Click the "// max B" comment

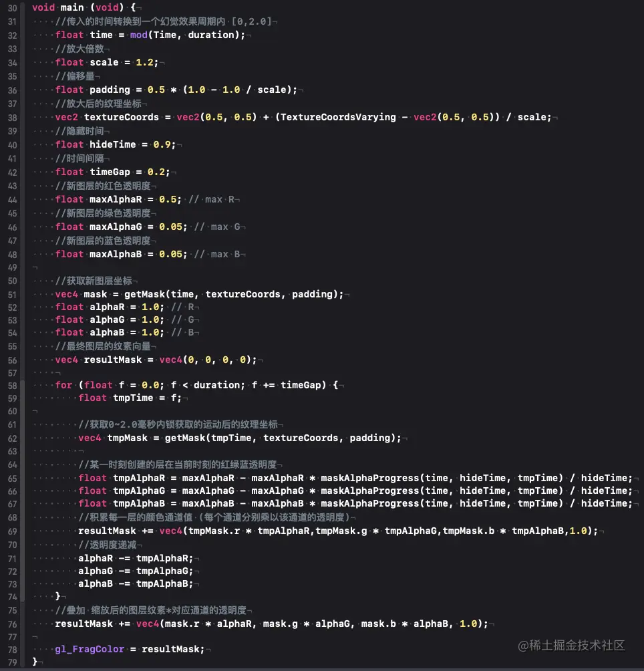217,254
